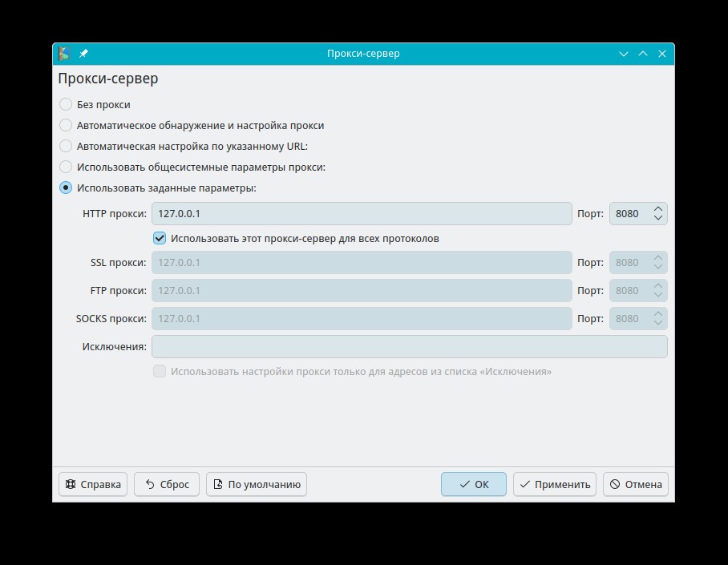Open help with the Справка button

tap(93, 484)
